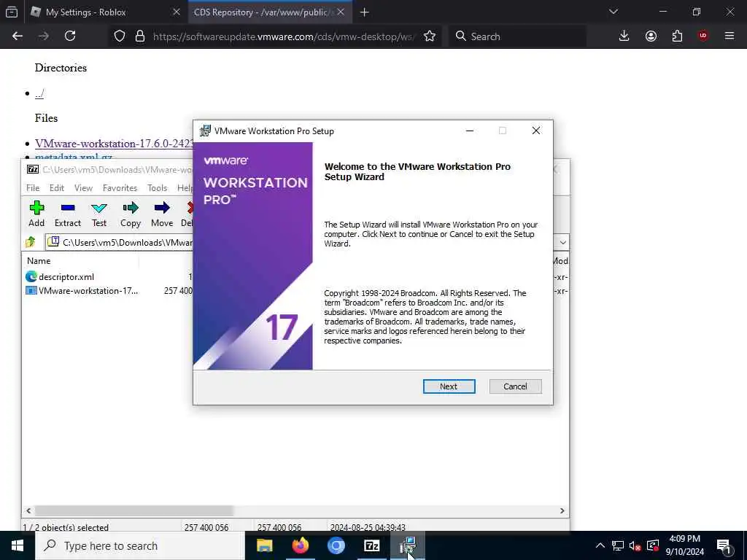Screen dimensions: 747x560
Task: Open the Edit menu in 7-Zip
Action: coord(57,188)
